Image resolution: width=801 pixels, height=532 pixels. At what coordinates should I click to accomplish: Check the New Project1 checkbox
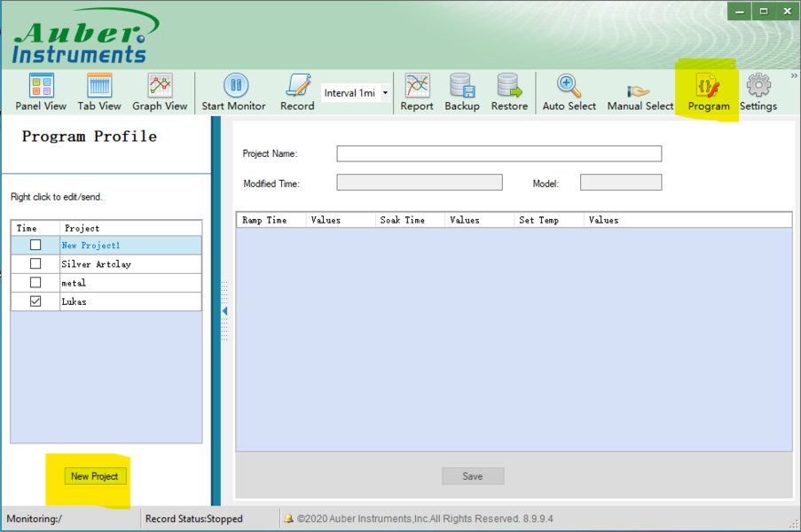coord(35,246)
